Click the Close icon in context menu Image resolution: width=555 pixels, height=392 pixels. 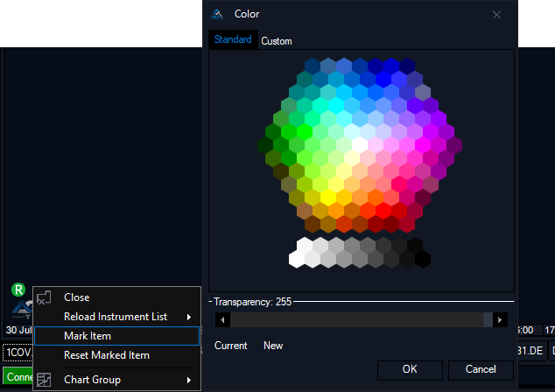click(x=44, y=297)
